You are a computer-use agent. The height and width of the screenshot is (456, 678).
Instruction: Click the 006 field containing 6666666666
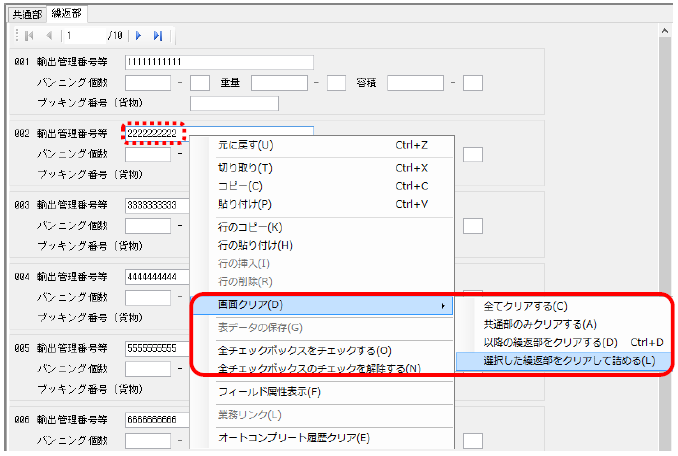point(157,420)
